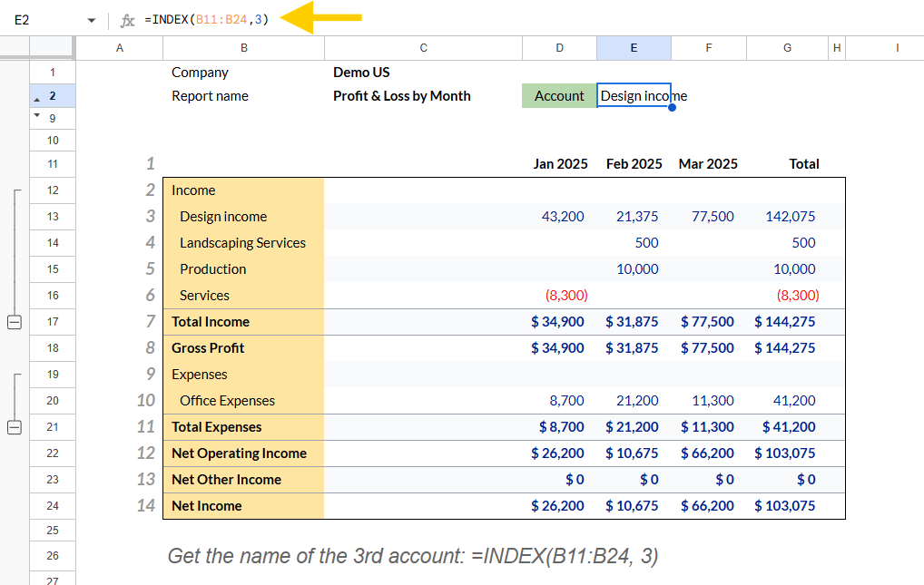Select column H header
This screenshot has height=585, width=924.
tap(837, 48)
